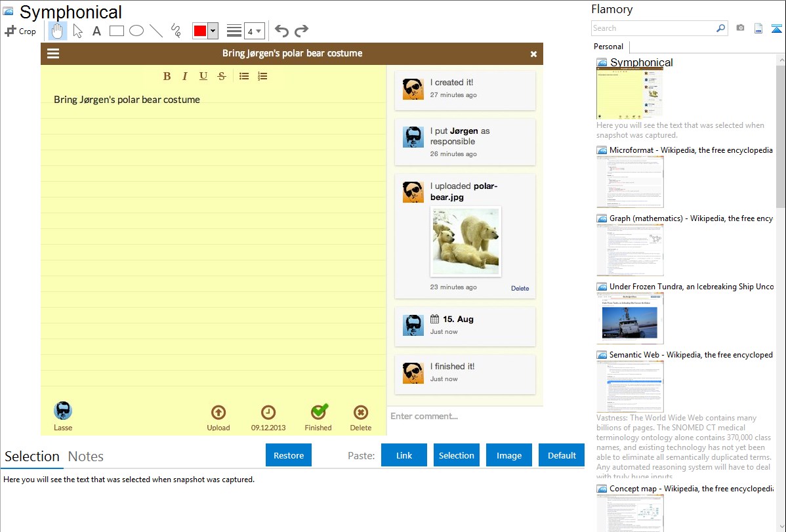
Task: Open the Personal tab
Action: [608, 47]
